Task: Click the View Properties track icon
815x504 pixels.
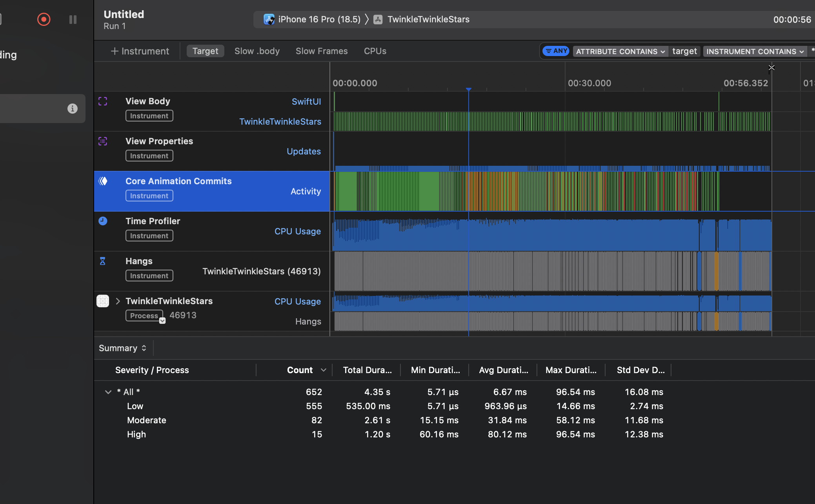Action: coord(103,141)
